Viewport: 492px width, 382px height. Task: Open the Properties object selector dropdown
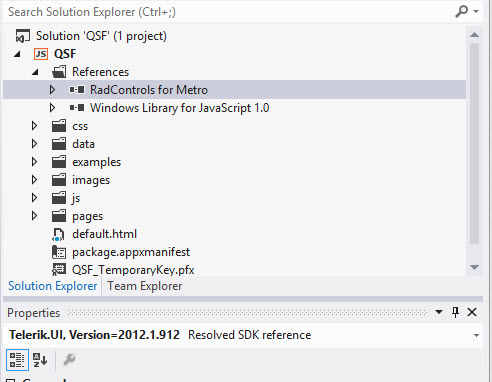coord(476,335)
